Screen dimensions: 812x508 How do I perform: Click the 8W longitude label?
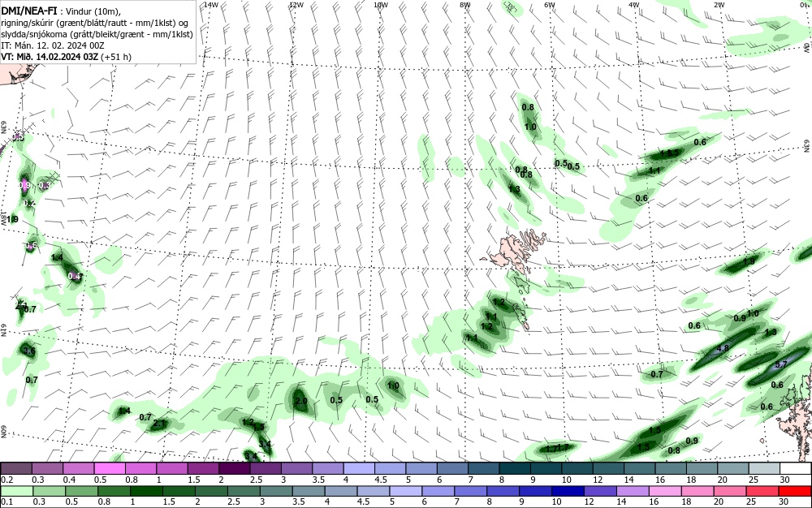coord(465,5)
